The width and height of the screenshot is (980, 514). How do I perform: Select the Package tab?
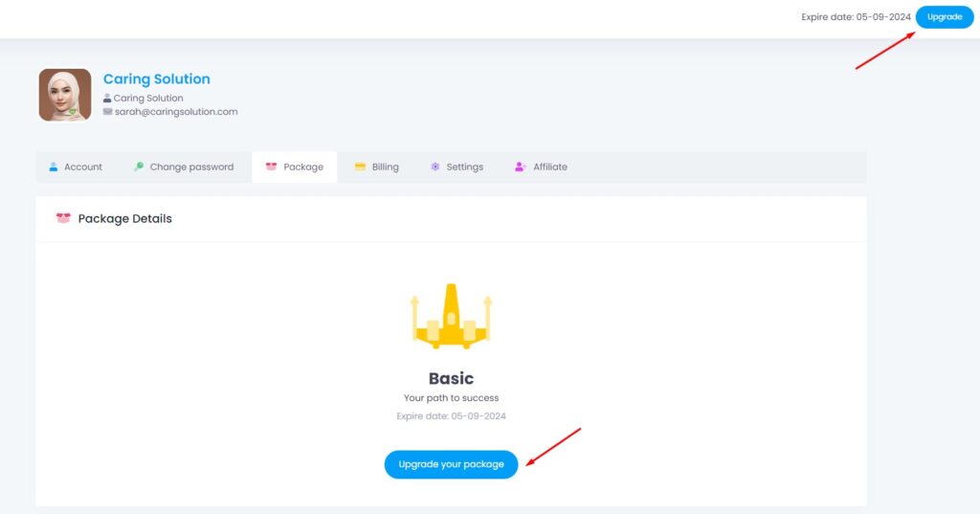(295, 167)
